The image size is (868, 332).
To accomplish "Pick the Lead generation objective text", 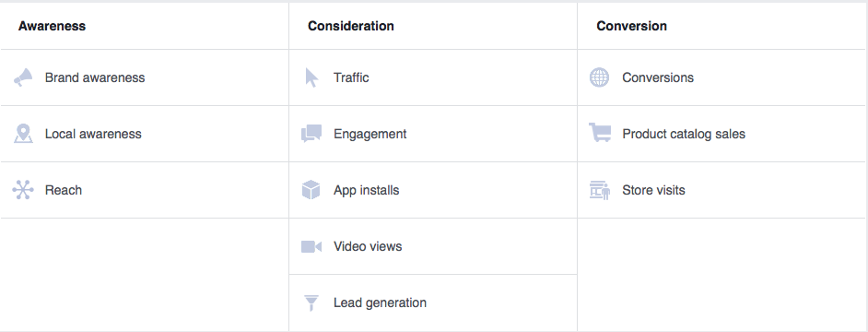I will (380, 303).
